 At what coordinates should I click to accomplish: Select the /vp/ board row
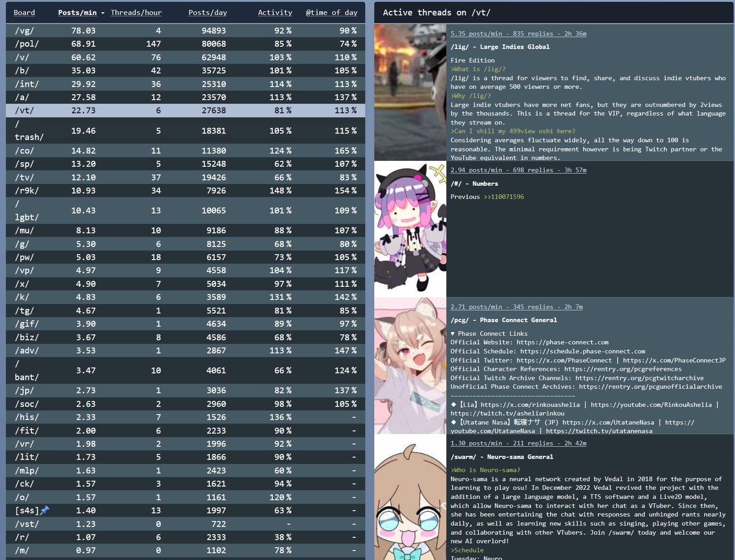185,270
